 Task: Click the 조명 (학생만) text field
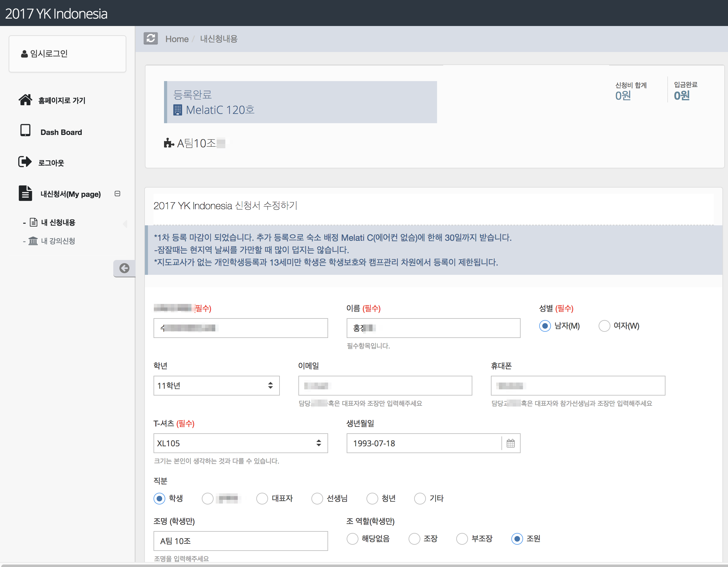coord(240,541)
